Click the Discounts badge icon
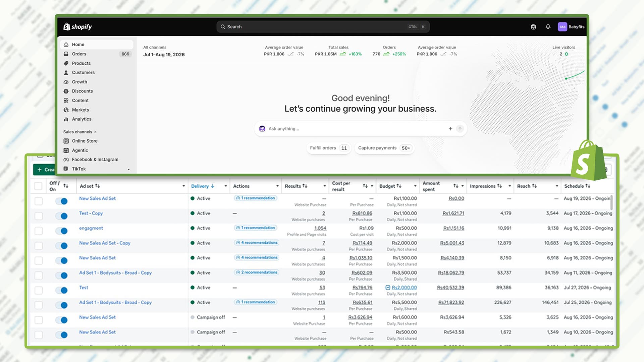This screenshot has height=362, width=644. tap(66, 91)
